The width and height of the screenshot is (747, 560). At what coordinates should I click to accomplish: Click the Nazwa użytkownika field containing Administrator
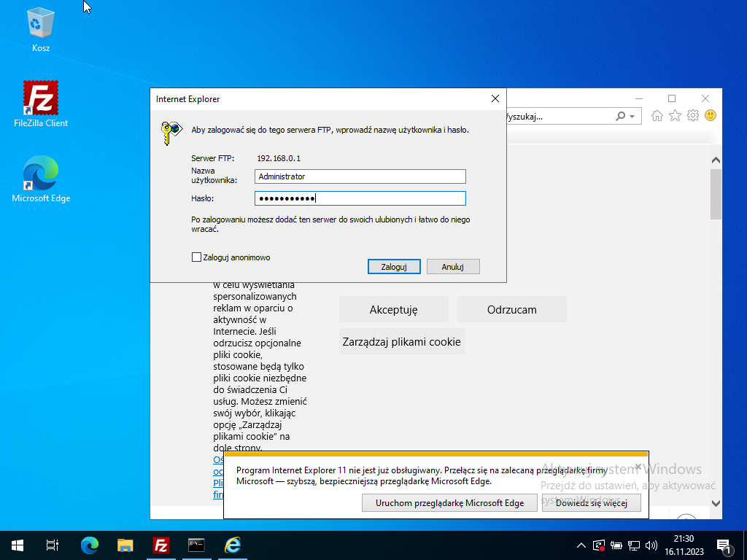click(360, 176)
